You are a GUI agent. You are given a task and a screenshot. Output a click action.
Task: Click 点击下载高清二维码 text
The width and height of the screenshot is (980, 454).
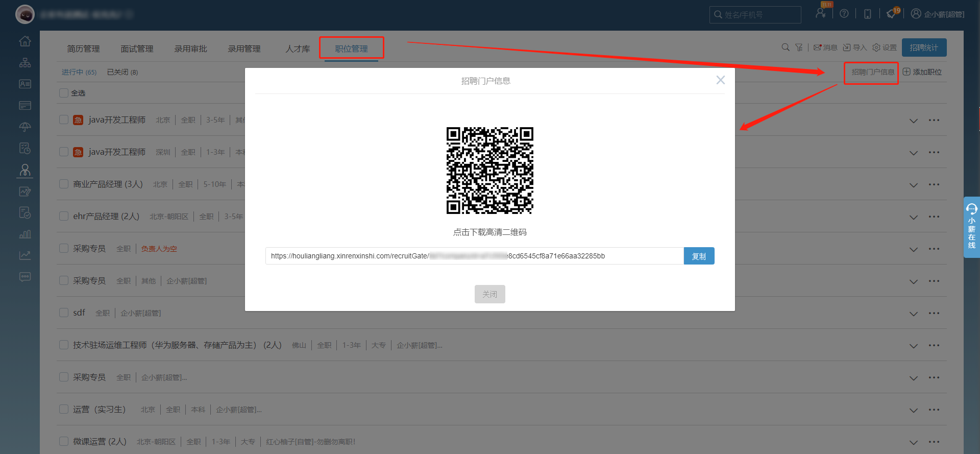[x=490, y=232]
